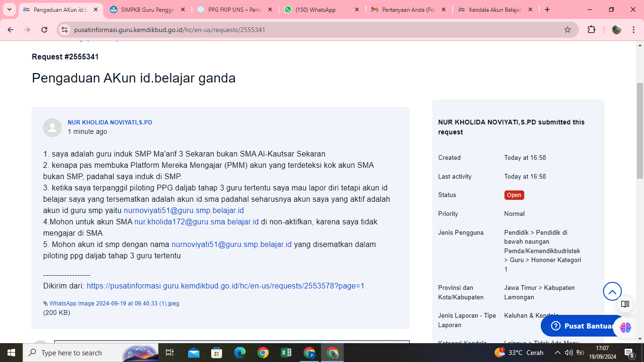Open the Chrome extensions puzzle icon
Screen dimensions: 644x362
pos(591,30)
